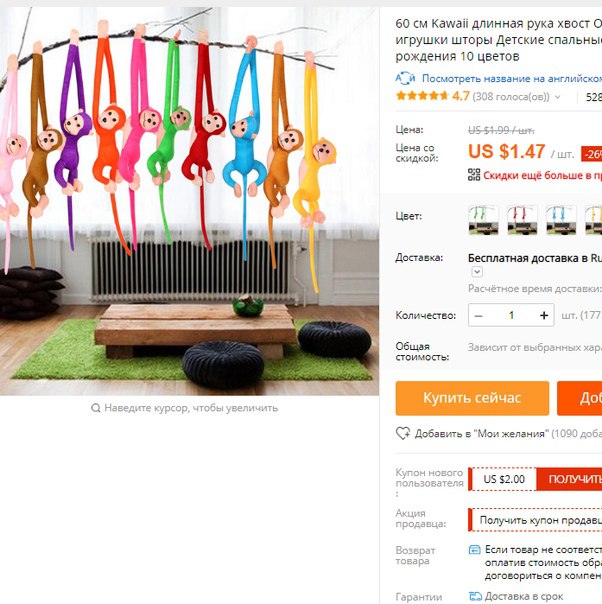
Task: Expand the votes rating breakdown chevron
Action: (557, 97)
